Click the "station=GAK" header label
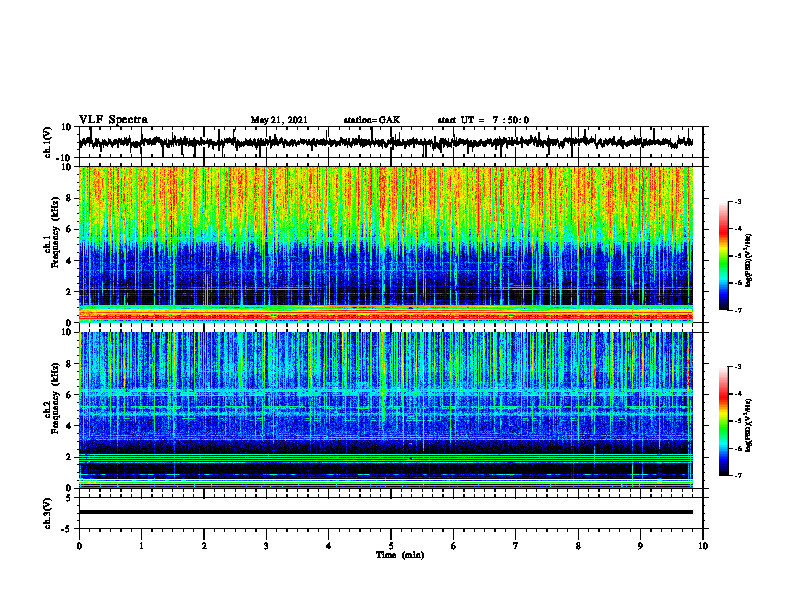 (372, 120)
